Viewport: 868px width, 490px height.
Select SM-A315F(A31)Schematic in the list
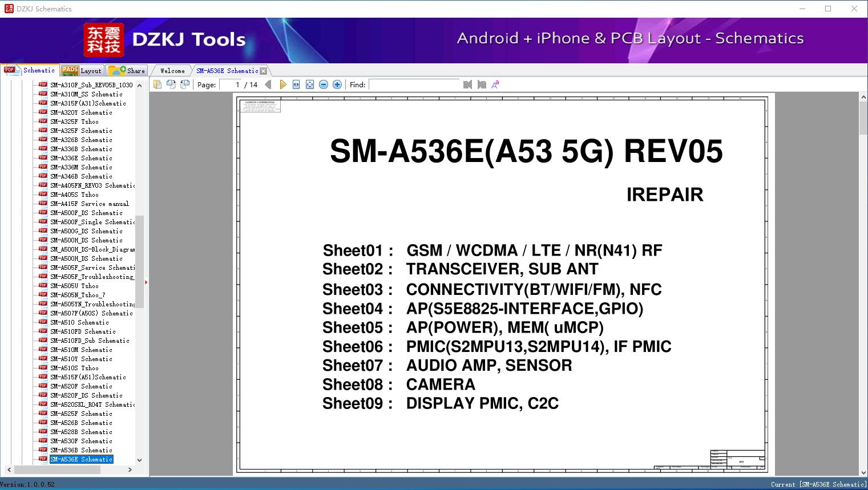point(88,103)
